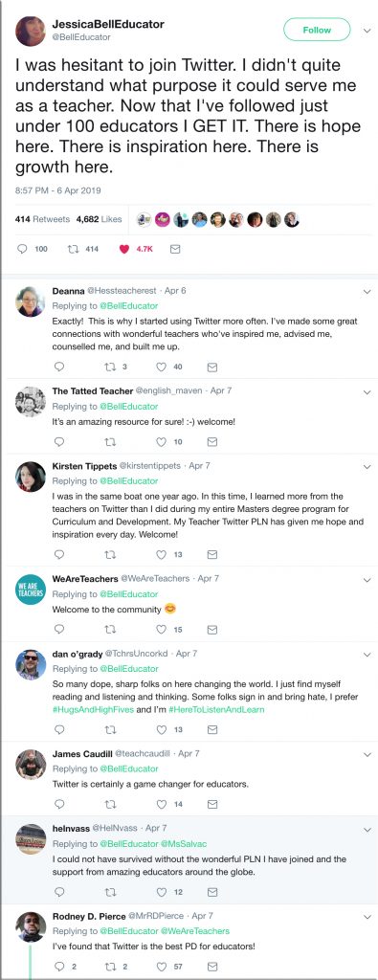Open the 4,682 Likes list

click(99, 219)
